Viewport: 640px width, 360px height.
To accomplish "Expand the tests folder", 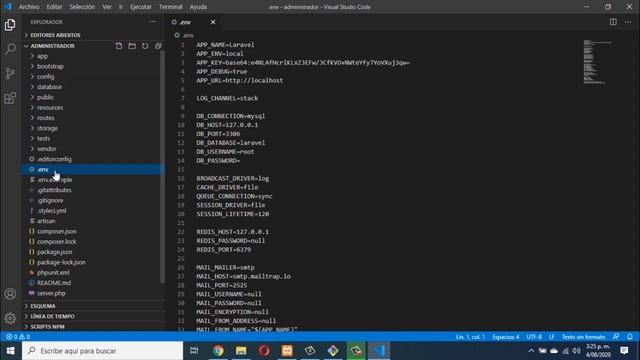I will point(43,138).
